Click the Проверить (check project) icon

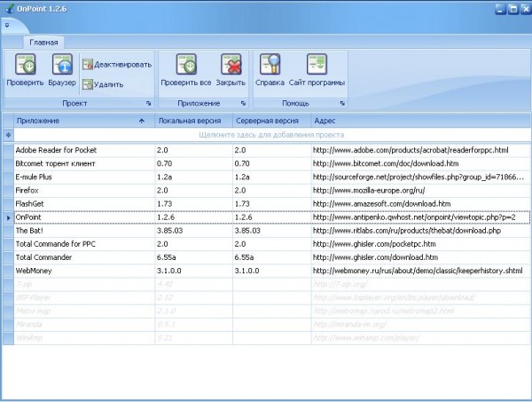click(x=25, y=65)
